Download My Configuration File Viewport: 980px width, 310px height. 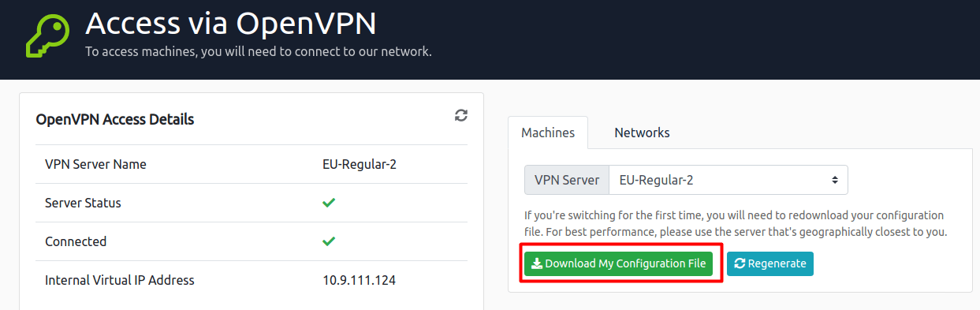(618, 263)
